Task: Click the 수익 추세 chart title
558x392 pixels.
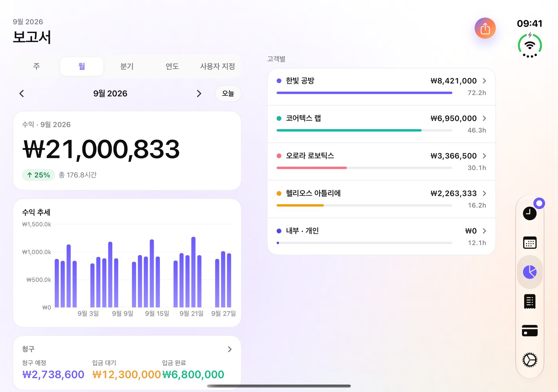Action: [36, 212]
